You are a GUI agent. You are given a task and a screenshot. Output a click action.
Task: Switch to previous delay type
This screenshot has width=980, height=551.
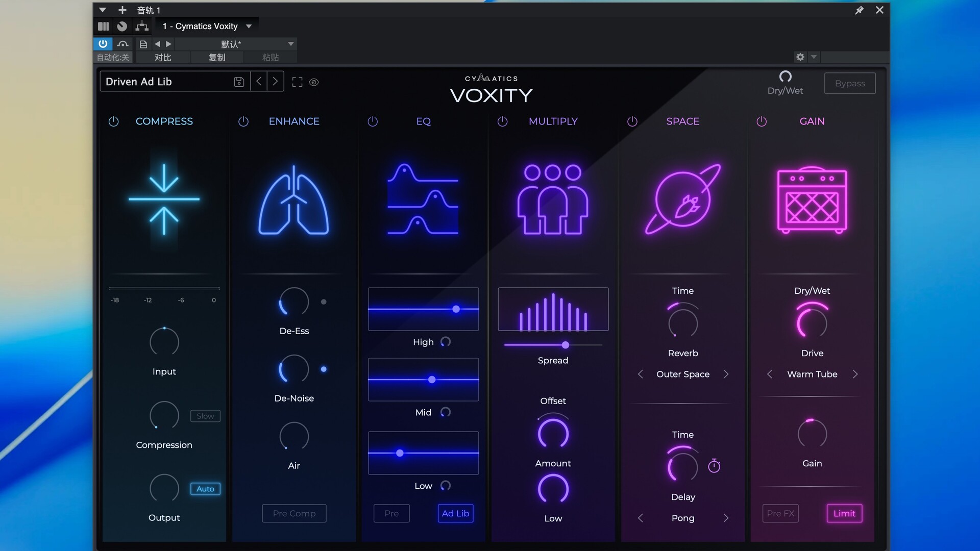coord(641,518)
